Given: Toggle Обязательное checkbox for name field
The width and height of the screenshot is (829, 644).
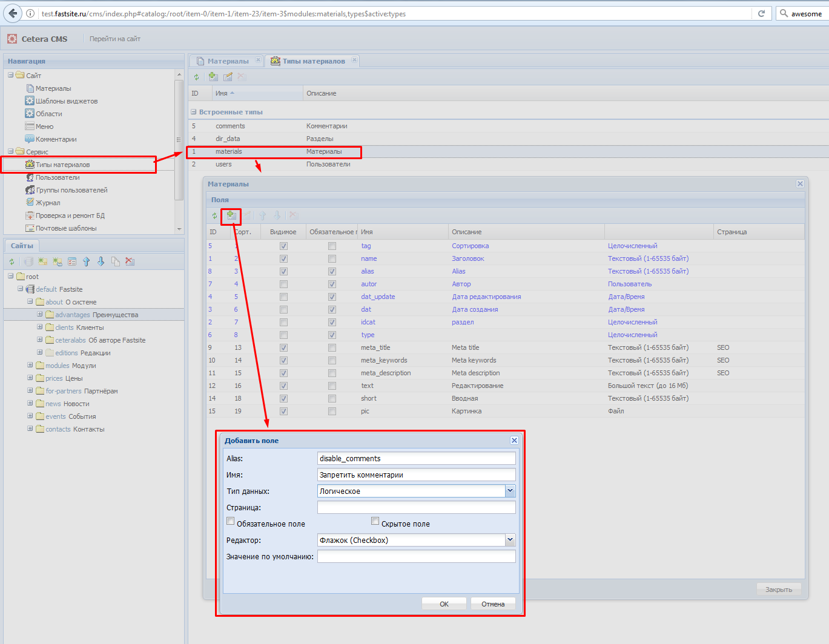Looking at the screenshot, I should click(x=332, y=259).
